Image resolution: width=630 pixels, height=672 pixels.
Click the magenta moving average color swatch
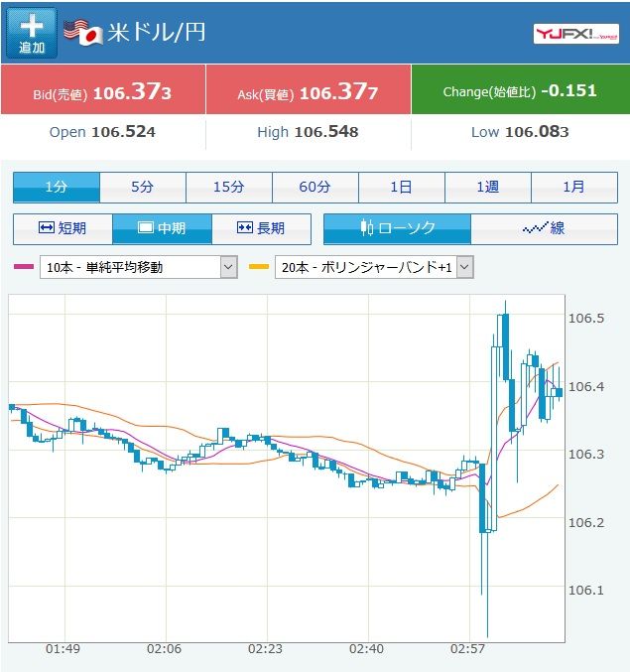pos(24,267)
